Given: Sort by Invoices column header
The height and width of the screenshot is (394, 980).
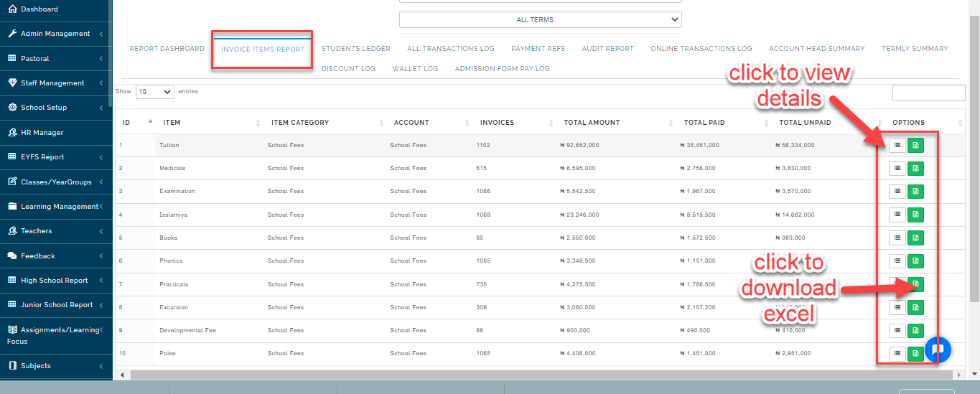Looking at the screenshot, I should point(514,123).
